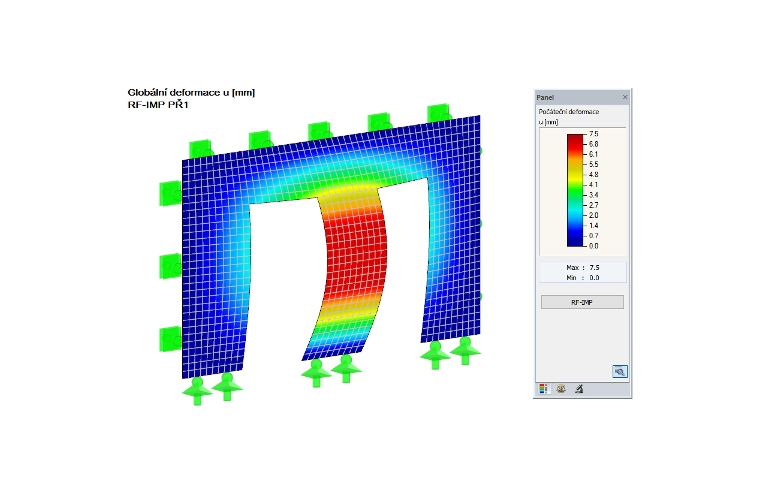This screenshot has width=760, height=492.
Task: Click the 'RF-IMP PŘ1' label text
Action: [x=158, y=105]
